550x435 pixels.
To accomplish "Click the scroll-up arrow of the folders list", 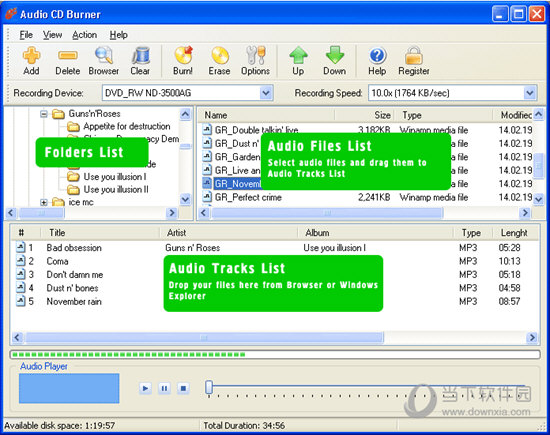I will [185, 114].
